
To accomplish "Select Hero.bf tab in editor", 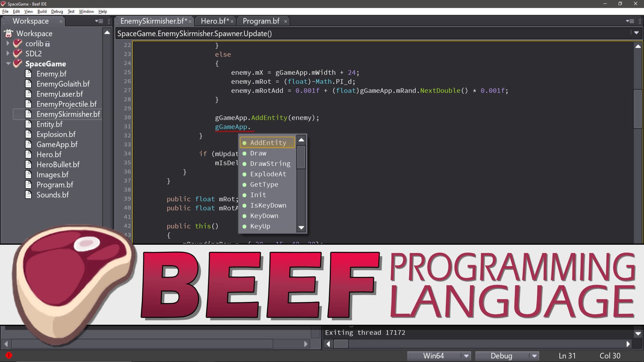I will point(214,21).
